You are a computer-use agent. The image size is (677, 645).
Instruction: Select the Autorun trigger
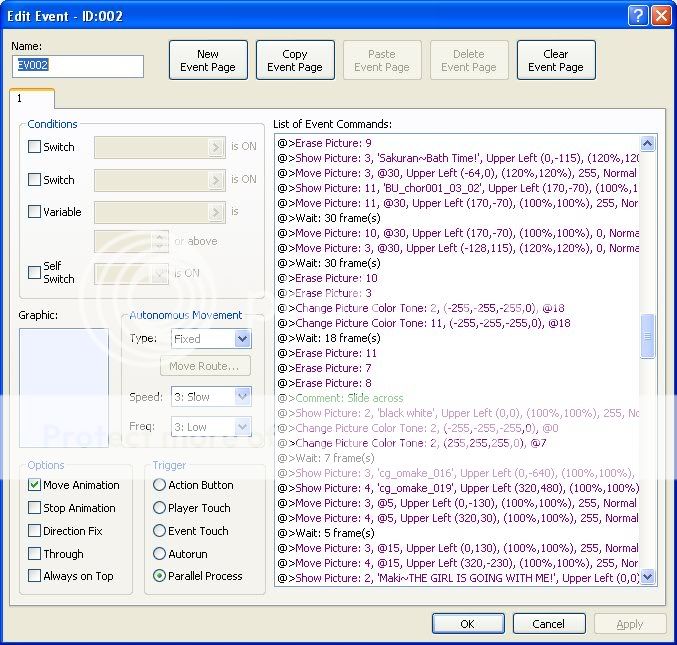(x=159, y=554)
